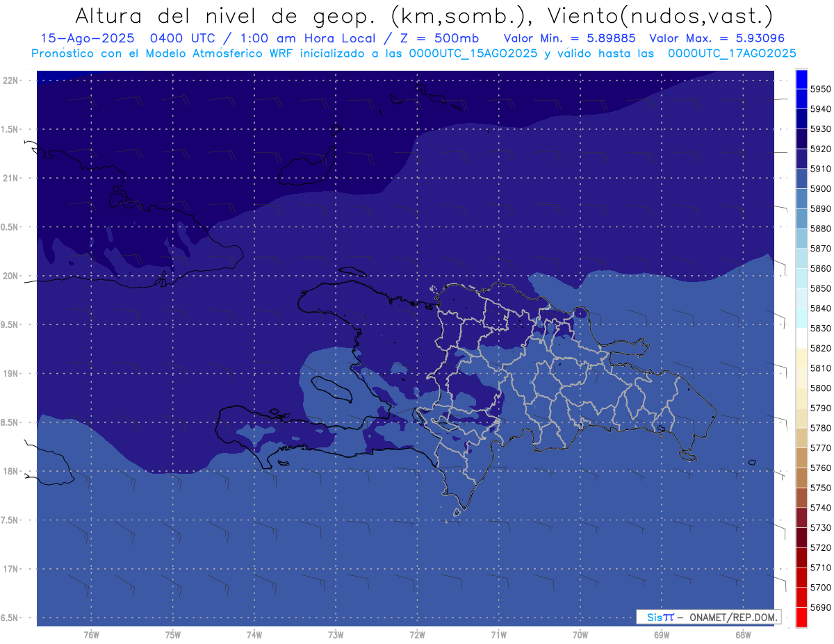Click the '5690' legend value
This screenshot has width=834, height=644.
click(x=820, y=607)
